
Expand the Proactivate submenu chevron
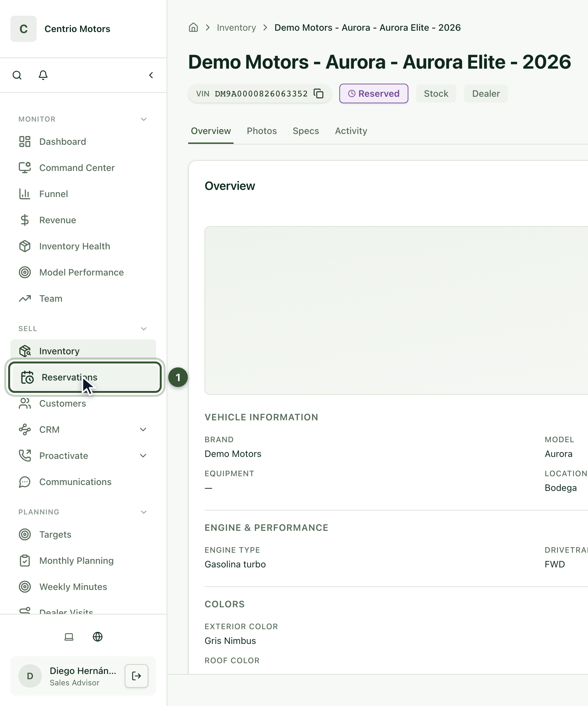click(143, 456)
